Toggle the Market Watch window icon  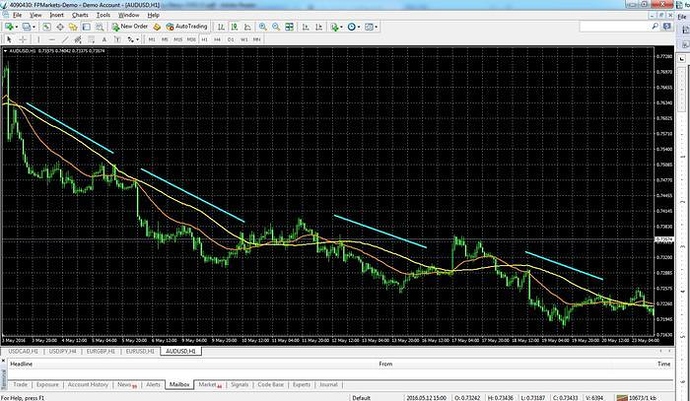(47, 27)
